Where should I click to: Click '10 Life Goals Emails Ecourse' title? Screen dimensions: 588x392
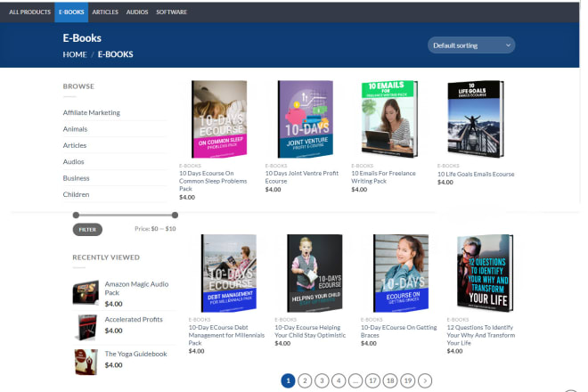coord(476,174)
